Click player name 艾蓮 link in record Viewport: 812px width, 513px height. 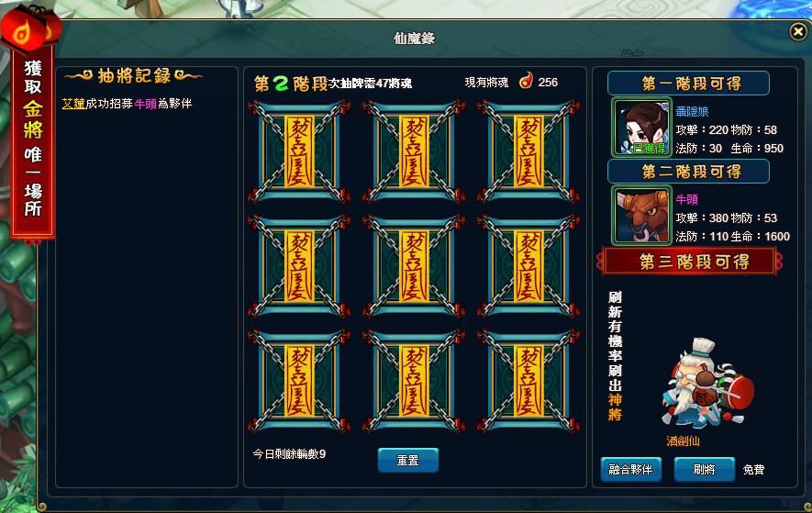pos(73,104)
